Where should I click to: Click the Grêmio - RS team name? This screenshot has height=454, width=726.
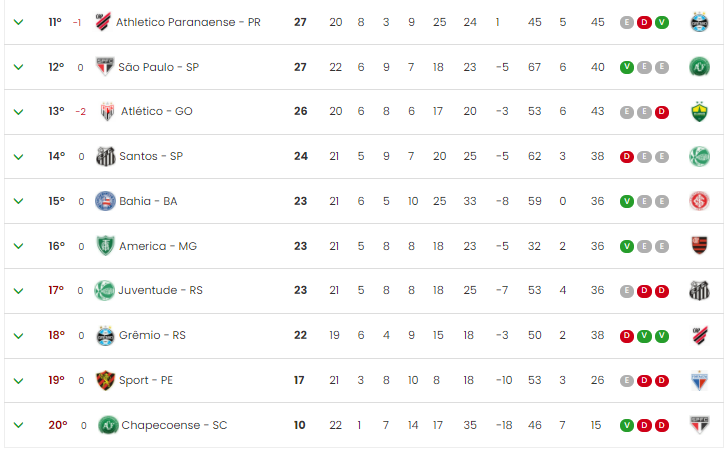click(152, 335)
